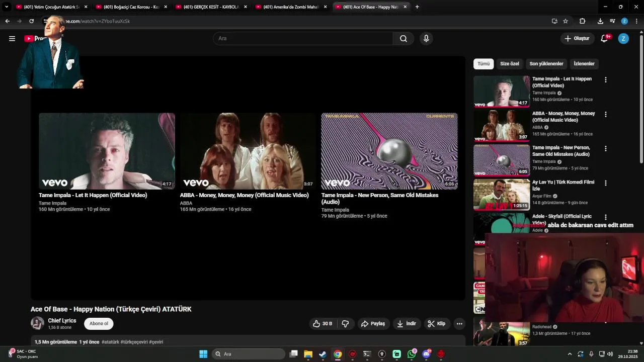Close the Yetim Çocuğun Atatürk tab

coord(86,7)
